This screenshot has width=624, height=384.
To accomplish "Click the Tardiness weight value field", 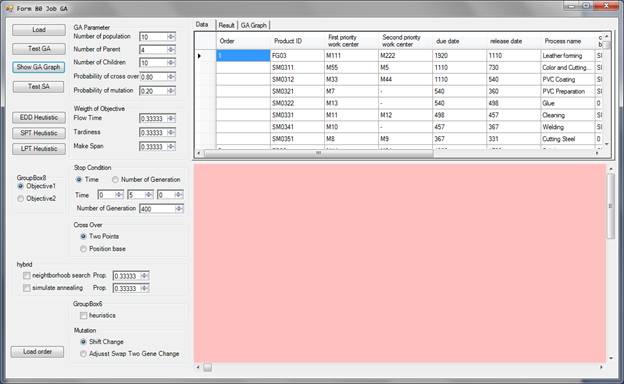I will coord(154,133).
